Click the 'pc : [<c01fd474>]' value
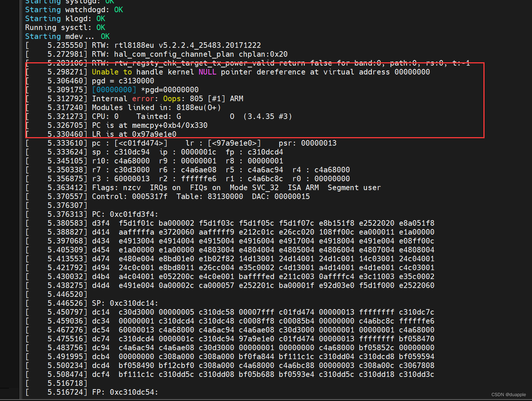 click(x=130, y=143)
